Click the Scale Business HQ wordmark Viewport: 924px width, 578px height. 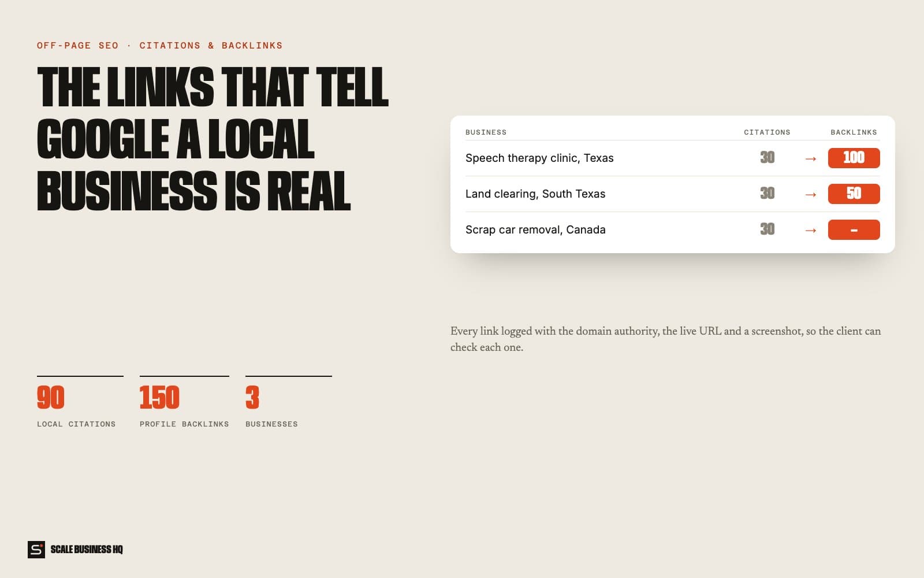click(87, 549)
